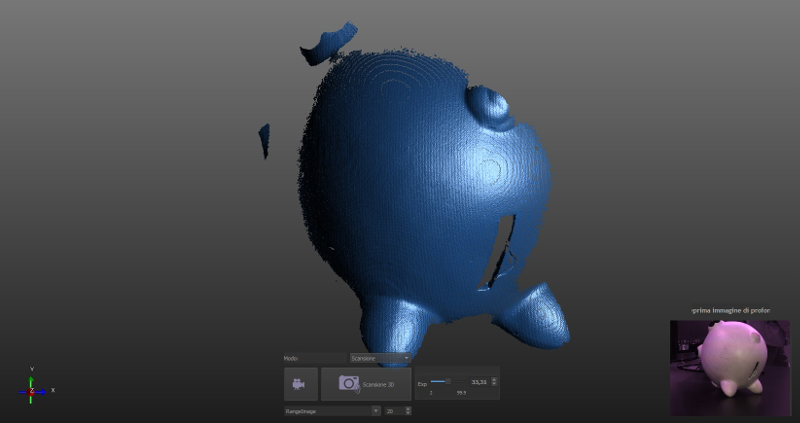Open the Modo dropdown showing Scansione
This screenshot has width=800, height=423.
coord(380,358)
